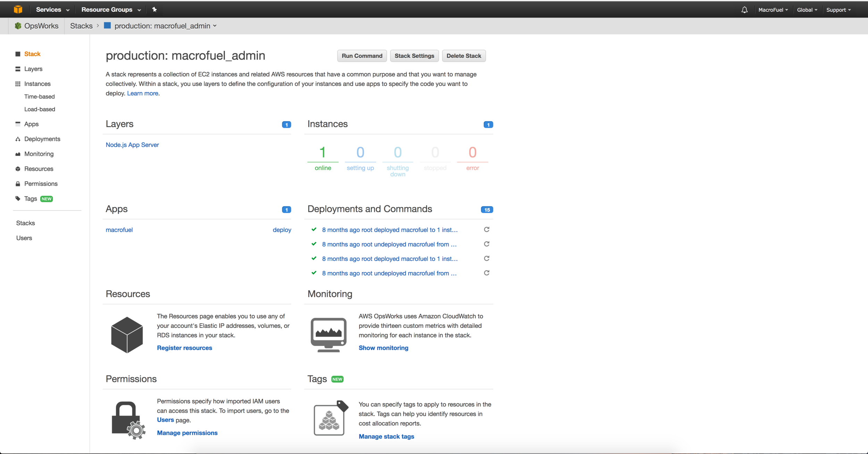Image resolution: width=868 pixels, height=454 pixels.
Task: Click the 15 badge beside Deployments and Commands
Action: click(x=487, y=209)
